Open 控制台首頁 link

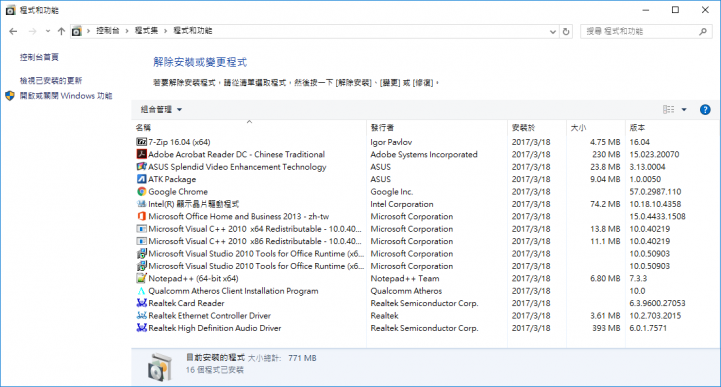(x=39, y=57)
